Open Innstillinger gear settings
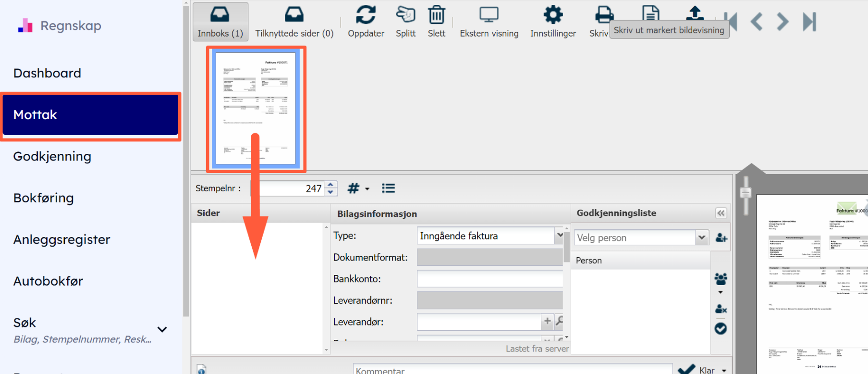The height and width of the screenshot is (374, 868). pos(552,16)
